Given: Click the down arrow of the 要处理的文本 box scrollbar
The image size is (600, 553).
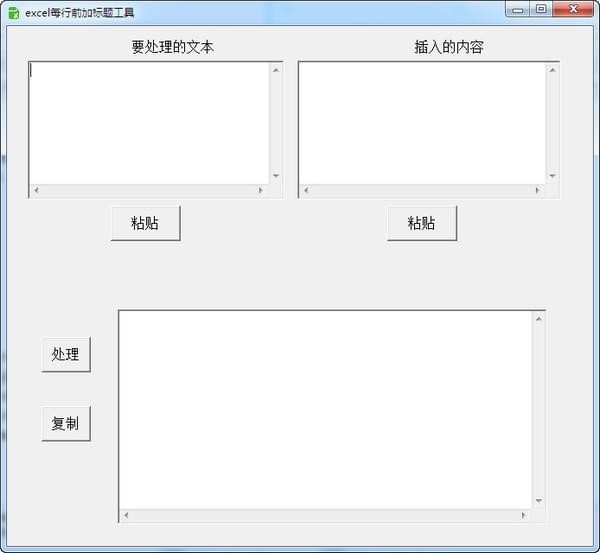Looking at the screenshot, I should (276, 176).
